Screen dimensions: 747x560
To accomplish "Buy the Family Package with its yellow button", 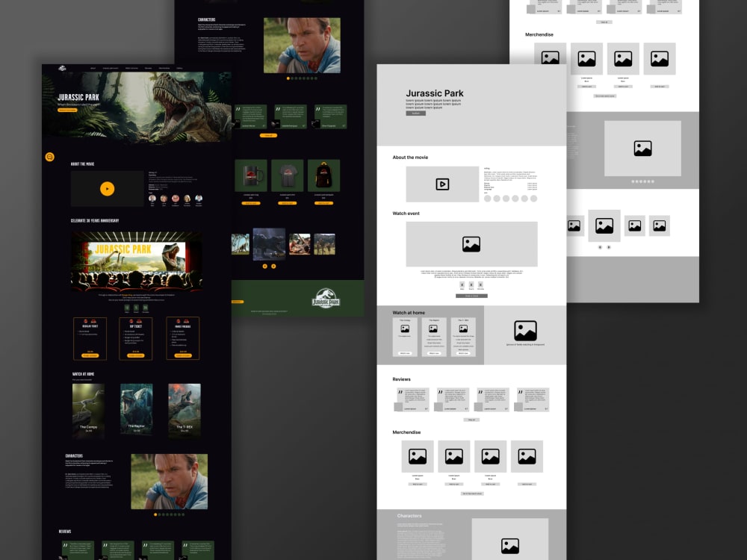I will point(183,355).
